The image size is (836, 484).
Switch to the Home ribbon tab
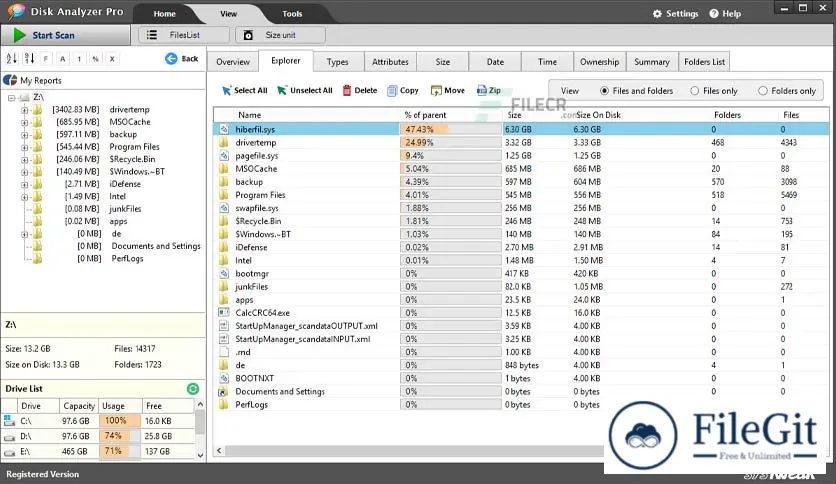(x=165, y=14)
